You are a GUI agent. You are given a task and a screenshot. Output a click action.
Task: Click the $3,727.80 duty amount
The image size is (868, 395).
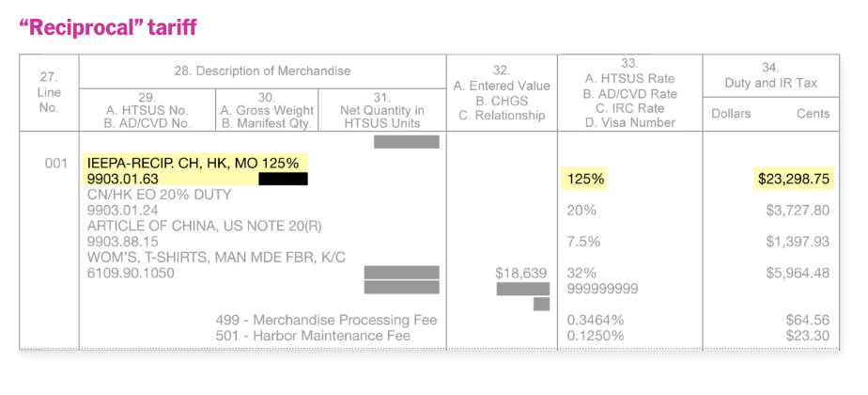coord(798,211)
